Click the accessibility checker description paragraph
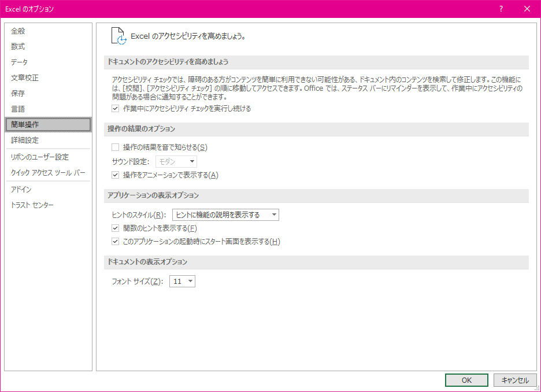541x392 pixels. pyautogui.click(x=317, y=88)
